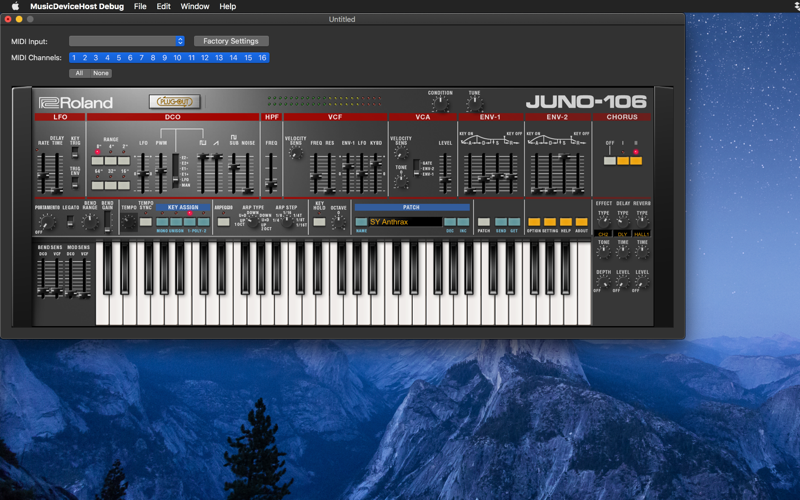Toggle the LEGATO switch
The width and height of the screenshot is (800, 500).
pyautogui.click(x=70, y=221)
